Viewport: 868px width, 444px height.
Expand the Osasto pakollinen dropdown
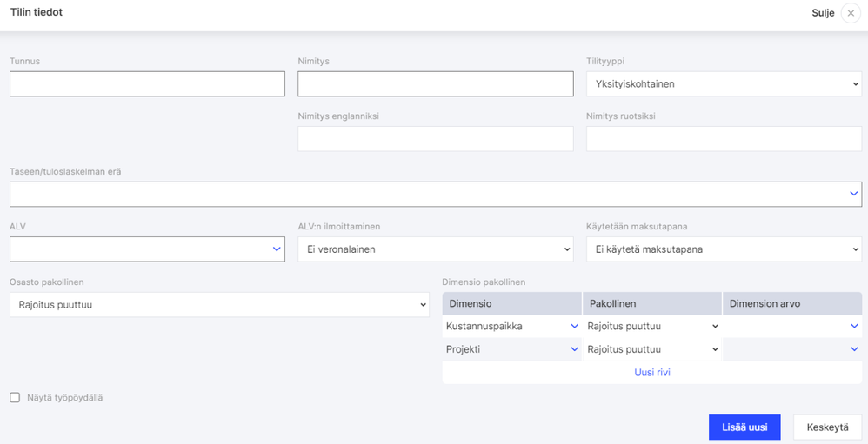click(219, 305)
